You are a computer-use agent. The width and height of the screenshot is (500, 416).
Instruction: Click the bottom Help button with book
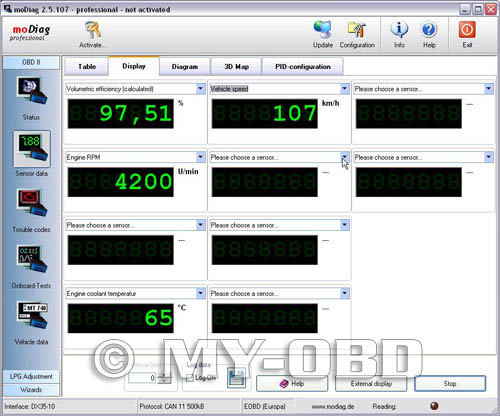pyautogui.click(x=292, y=384)
